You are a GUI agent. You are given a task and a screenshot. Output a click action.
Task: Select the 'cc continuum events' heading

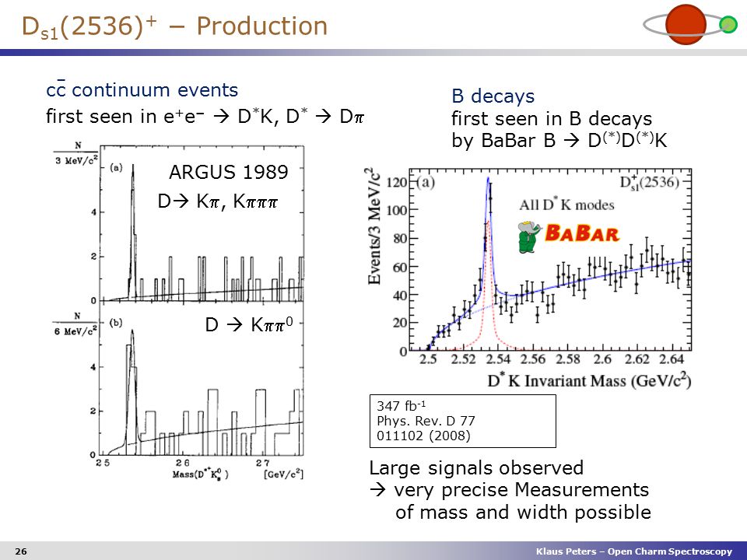click(142, 89)
